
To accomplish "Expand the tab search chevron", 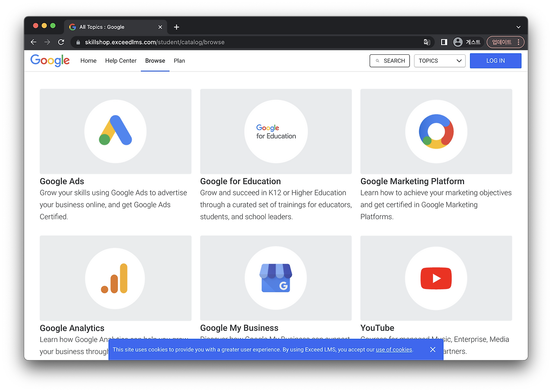I will pos(518,27).
